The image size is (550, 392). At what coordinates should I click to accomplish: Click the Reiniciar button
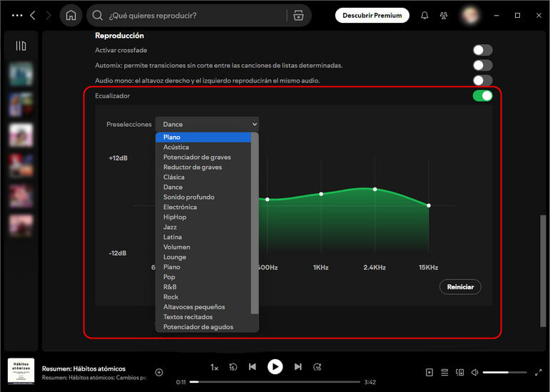click(x=460, y=287)
